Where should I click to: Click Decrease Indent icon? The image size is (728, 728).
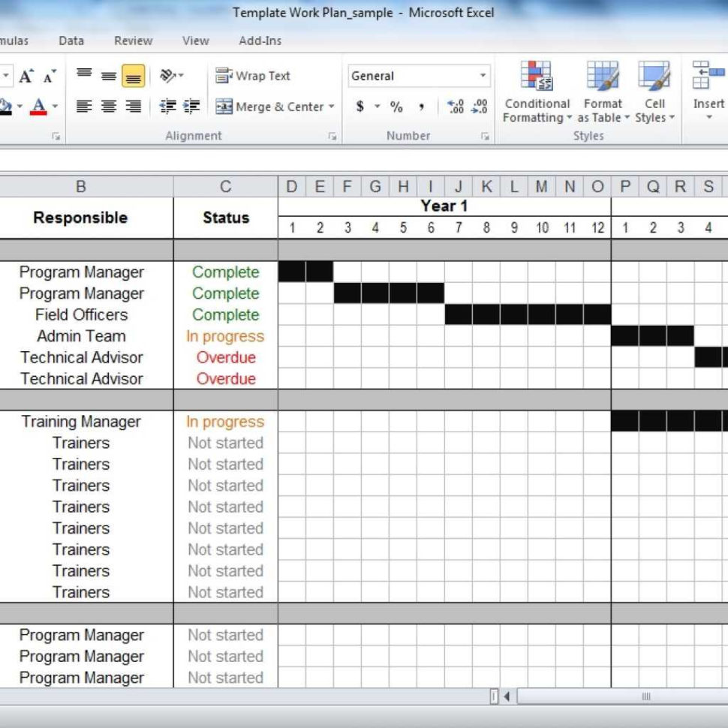pyautogui.click(x=167, y=107)
